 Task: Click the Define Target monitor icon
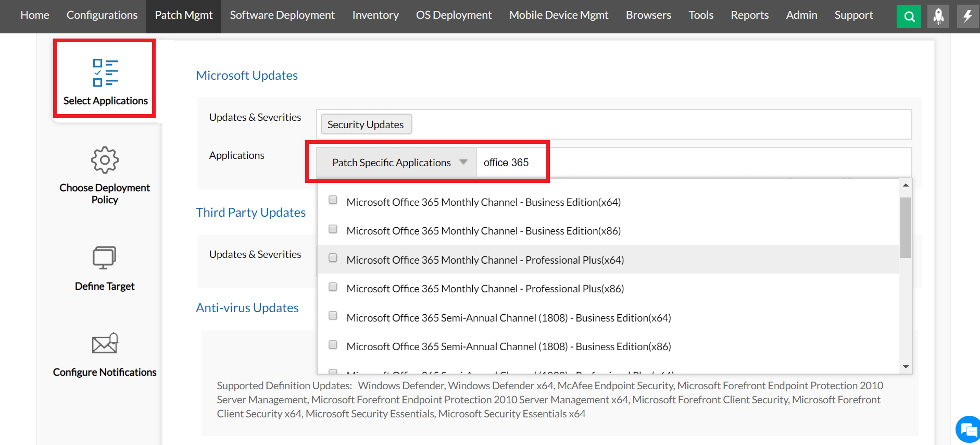104,257
